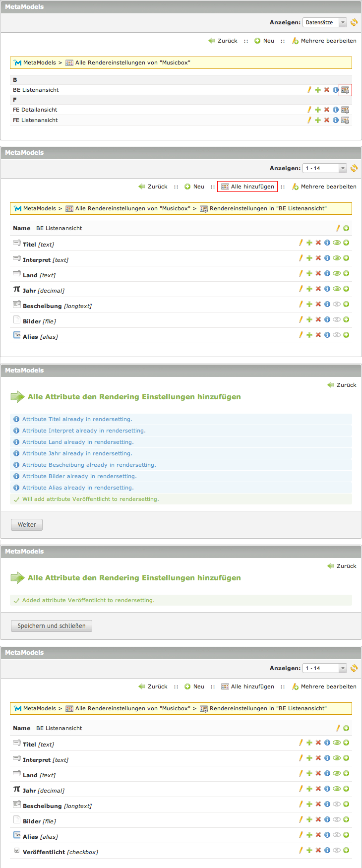Open 1 - 14 dropdown above red-outlined Alle hinzufügen
362x868 pixels.
[x=325, y=168]
